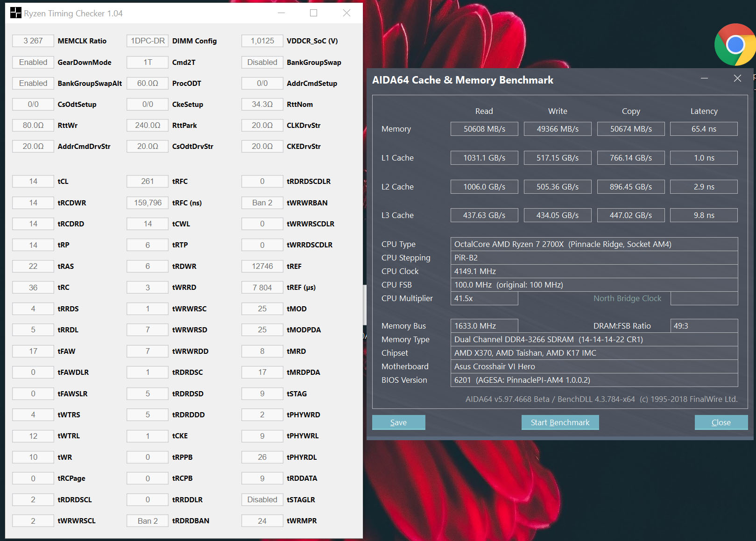
Task: Select the Motherboard field Asus Crosshair VI Hero
Action: tap(594, 366)
